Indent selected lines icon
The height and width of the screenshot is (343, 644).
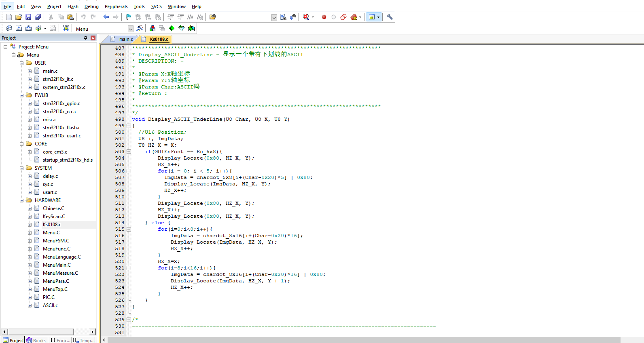tap(171, 17)
